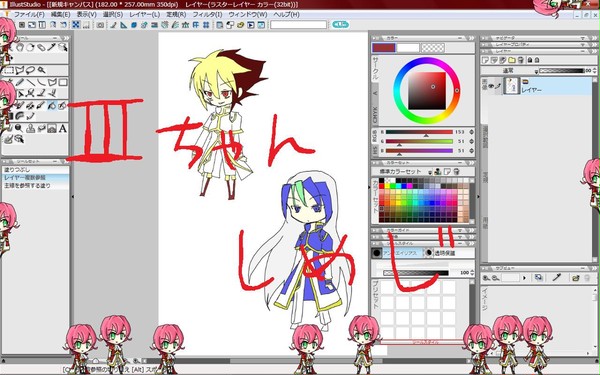Adjust the tool opacity slider at 100

(416, 273)
